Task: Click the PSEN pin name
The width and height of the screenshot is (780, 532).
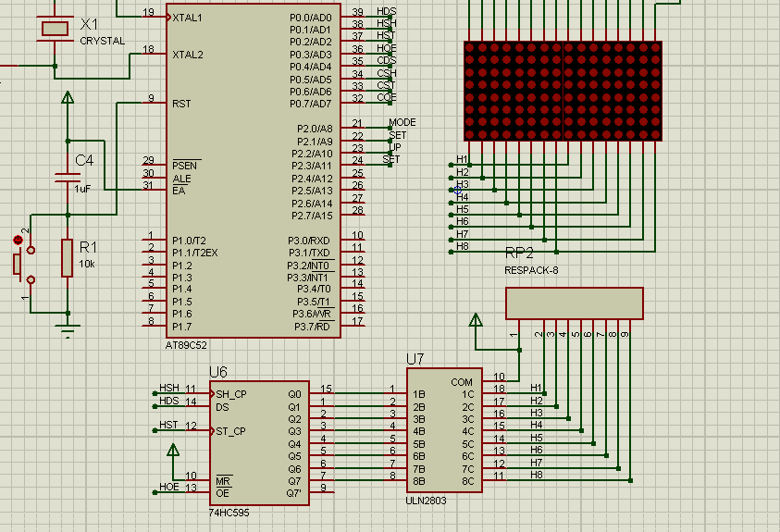Action: [184, 166]
